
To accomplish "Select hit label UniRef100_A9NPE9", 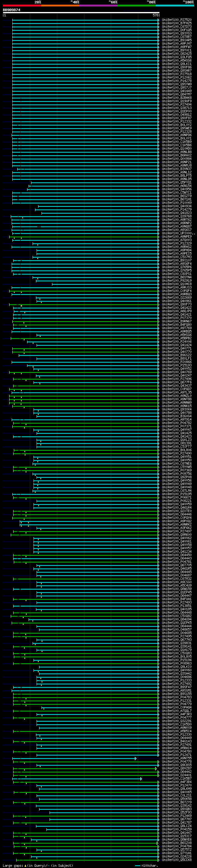I will click(176, 236).
